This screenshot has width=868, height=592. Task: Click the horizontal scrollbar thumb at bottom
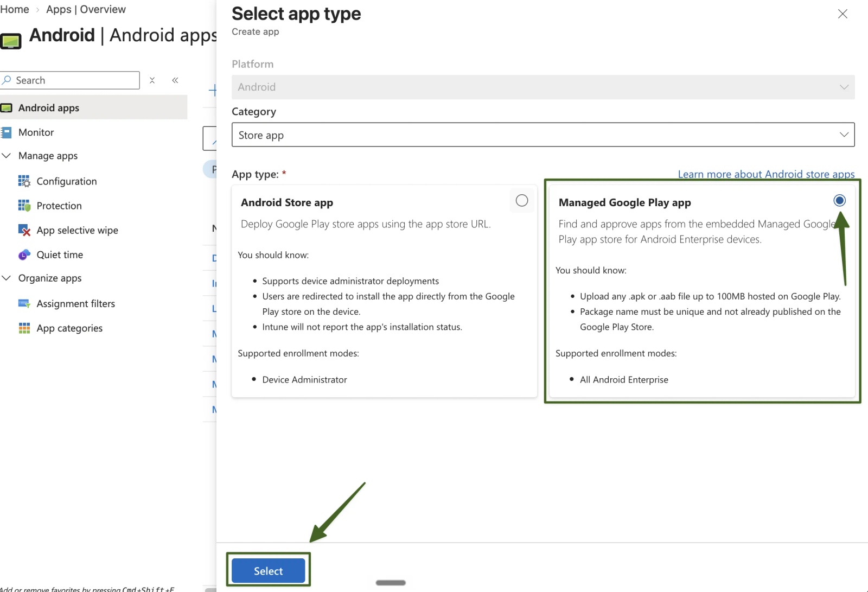tap(391, 583)
